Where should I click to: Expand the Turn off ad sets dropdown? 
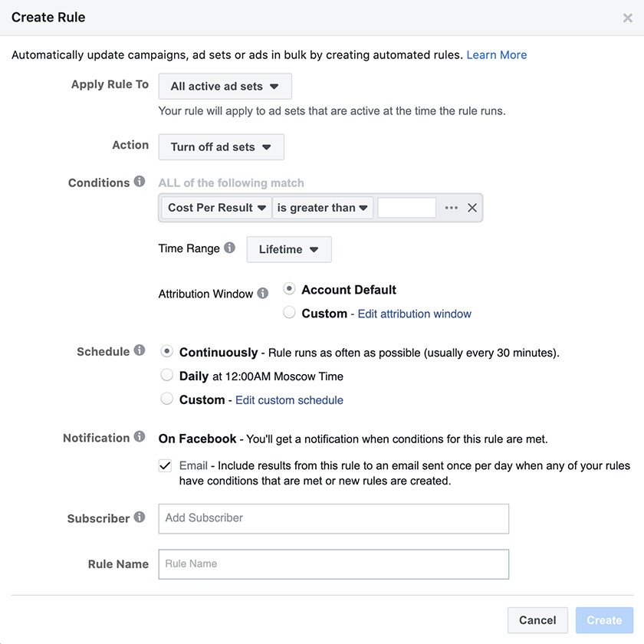click(x=221, y=147)
